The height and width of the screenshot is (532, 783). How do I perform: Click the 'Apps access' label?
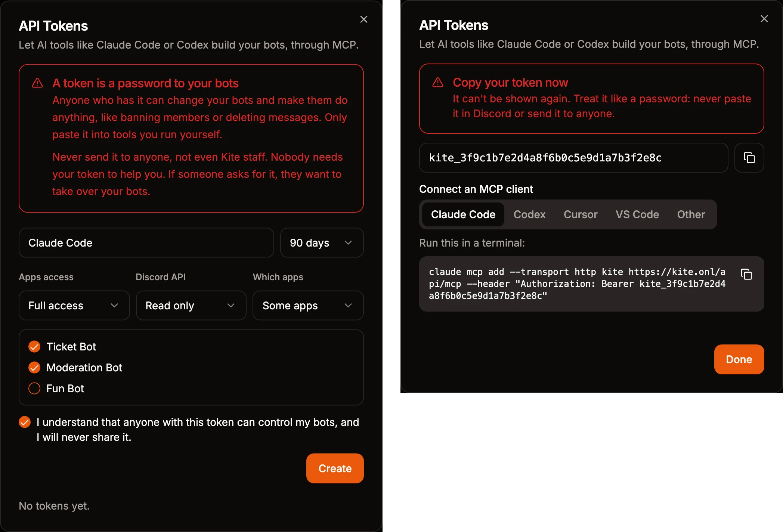click(46, 277)
